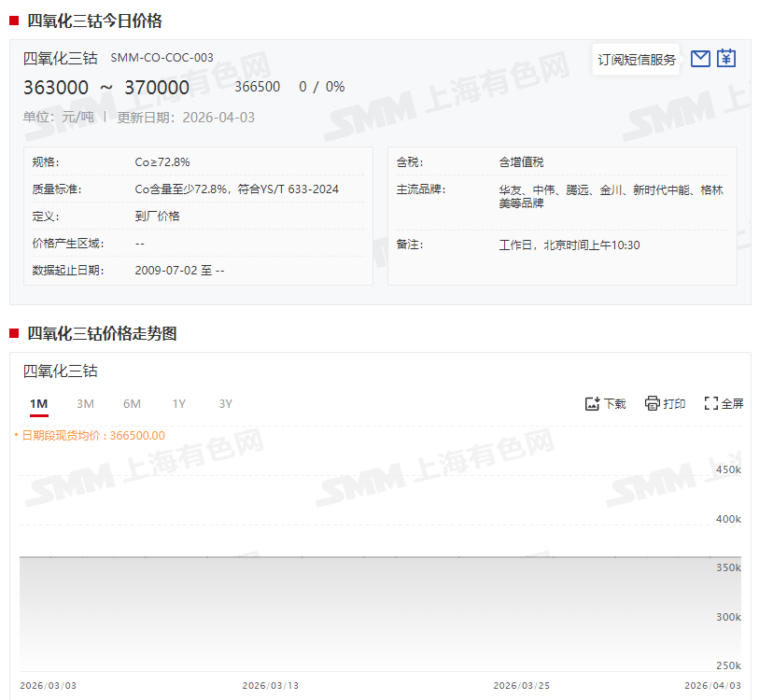
Task: Select the 1M time range tab
Action: coord(38,403)
